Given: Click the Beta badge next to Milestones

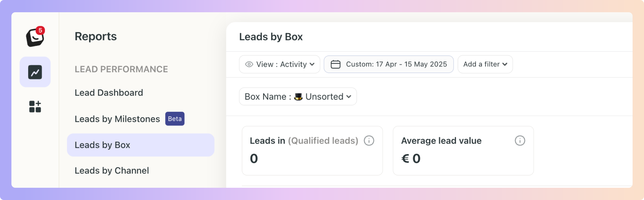Looking at the screenshot, I should (x=175, y=119).
